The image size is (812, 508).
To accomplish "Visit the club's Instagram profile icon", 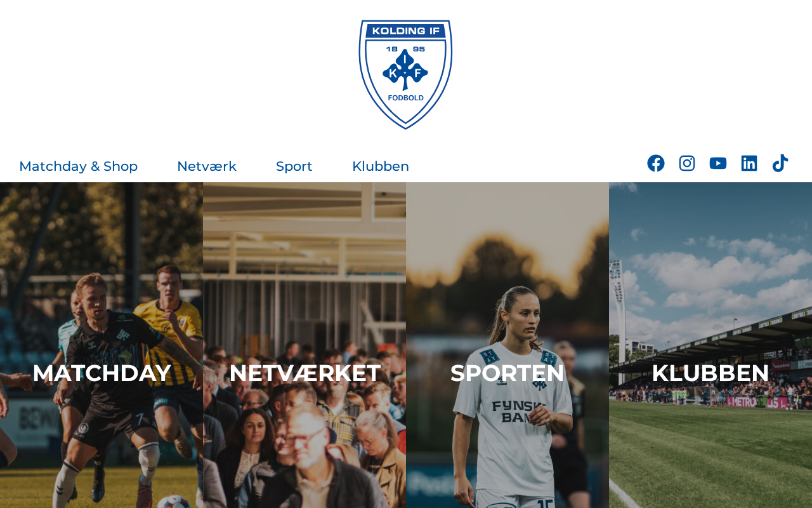I will pos(687,163).
